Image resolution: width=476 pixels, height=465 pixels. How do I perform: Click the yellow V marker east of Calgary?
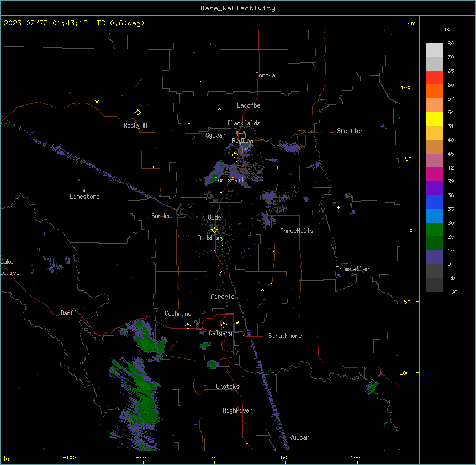237,323
